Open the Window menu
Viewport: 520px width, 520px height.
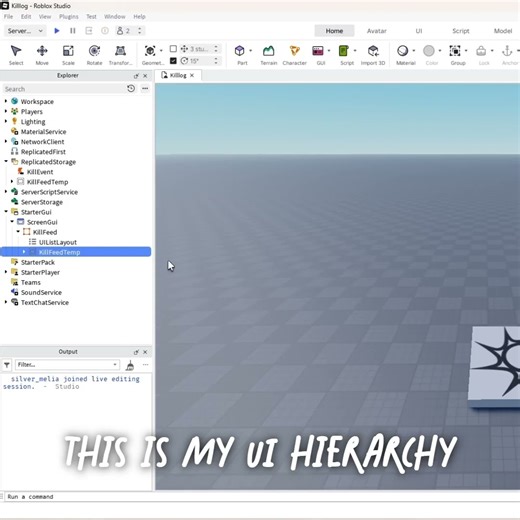(x=115, y=17)
